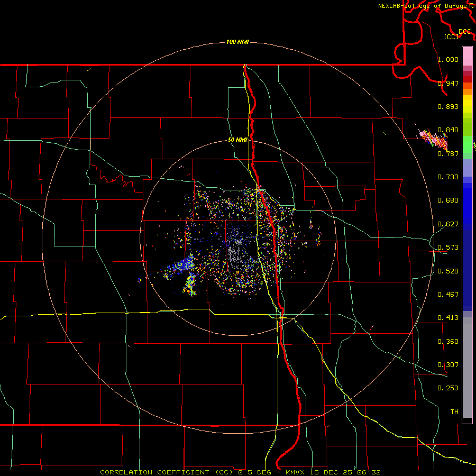Click the 0.787 legend value
This screenshot has width=476, height=476.
tap(448, 153)
